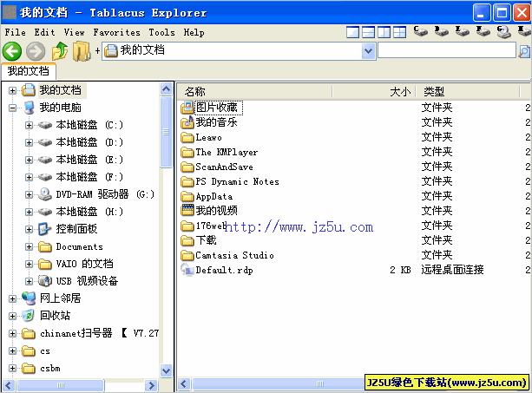This screenshot has height=393, width=532.
Task: Expand 网上邻居 tree node
Action: click(12, 298)
